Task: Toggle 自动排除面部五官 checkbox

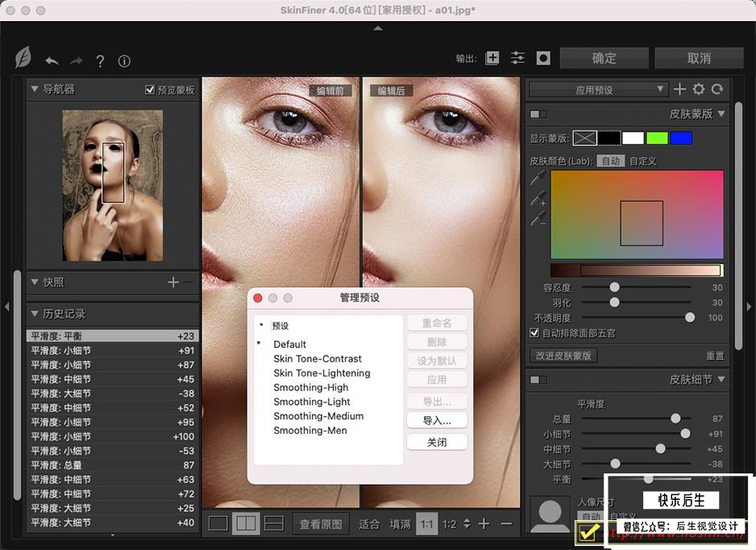Action: pos(534,333)
